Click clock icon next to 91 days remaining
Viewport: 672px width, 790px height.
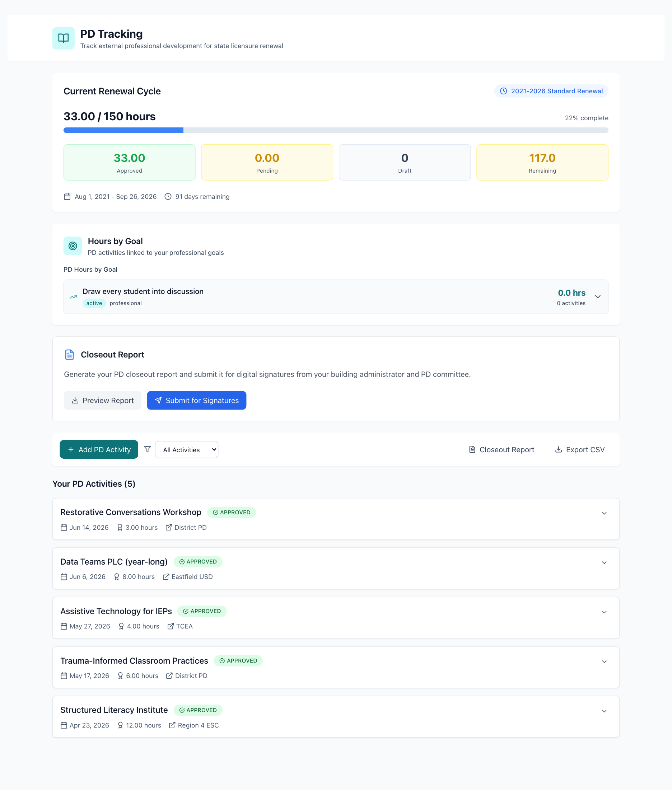168,197
